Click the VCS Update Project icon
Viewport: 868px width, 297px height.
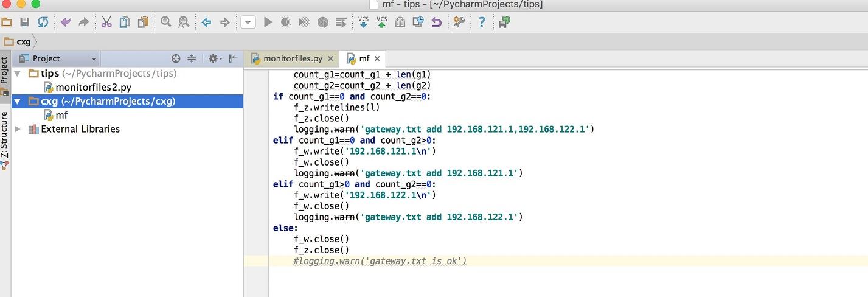click(363, 22)
